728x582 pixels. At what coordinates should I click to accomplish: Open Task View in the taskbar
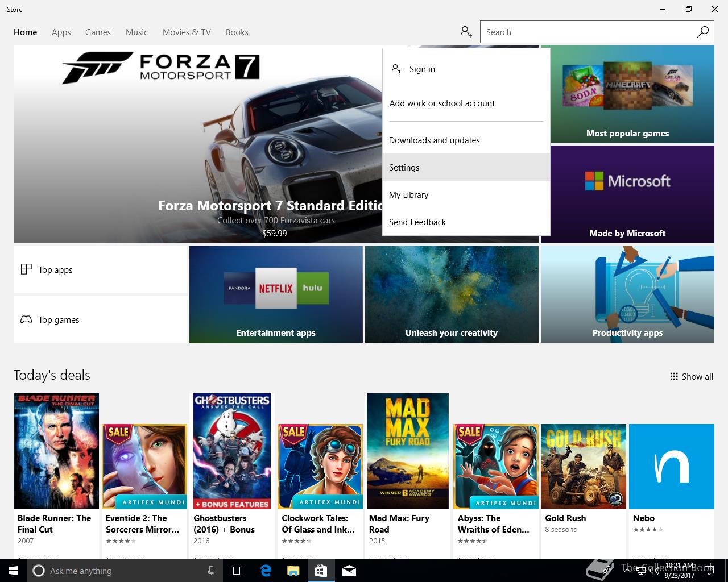(x=237, y=571)
